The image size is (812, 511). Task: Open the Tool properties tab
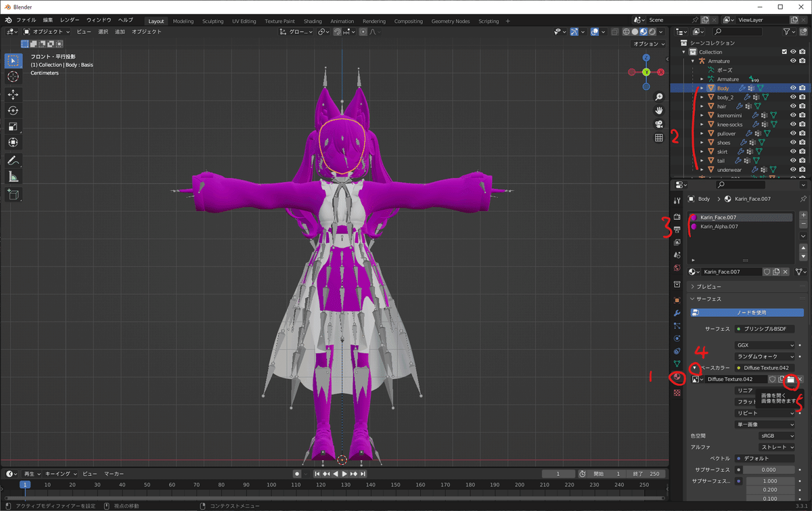coord(677,201)
